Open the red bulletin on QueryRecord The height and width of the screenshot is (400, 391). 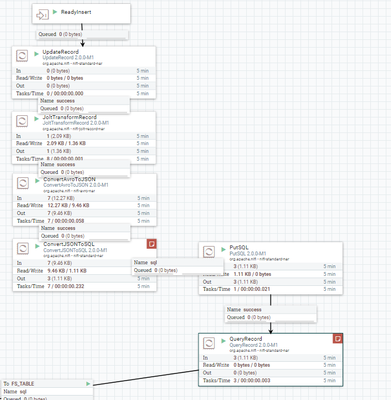pos(338,339)
